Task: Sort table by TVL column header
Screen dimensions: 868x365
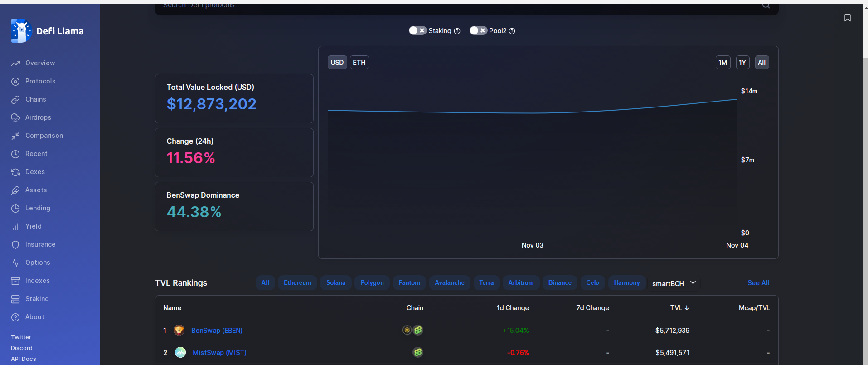Action: (679, 308)
